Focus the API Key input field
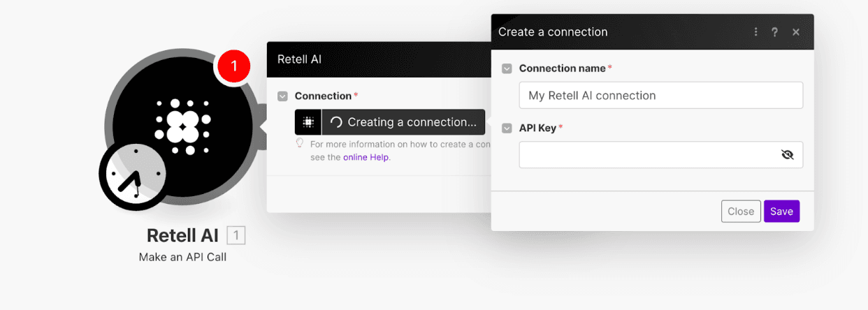The image size is (868, 310). 646,155
